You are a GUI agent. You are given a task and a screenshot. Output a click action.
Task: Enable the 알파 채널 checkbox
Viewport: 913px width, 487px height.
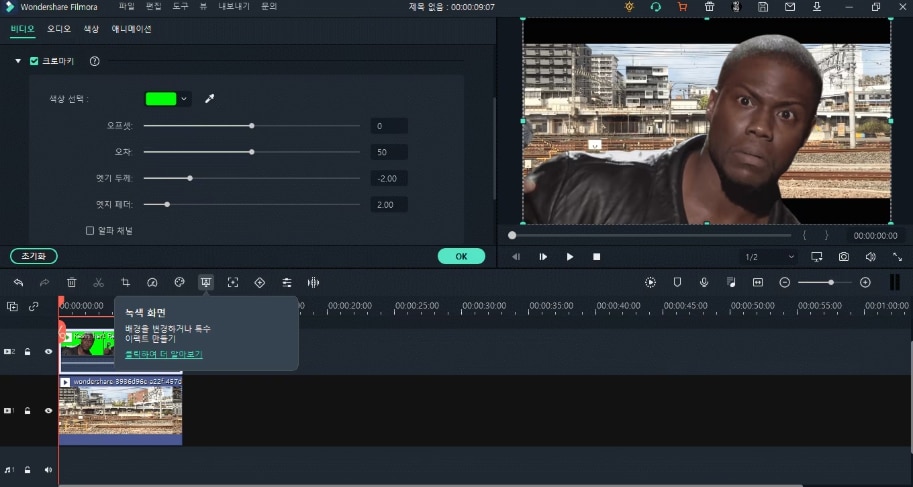pos(90,230)
